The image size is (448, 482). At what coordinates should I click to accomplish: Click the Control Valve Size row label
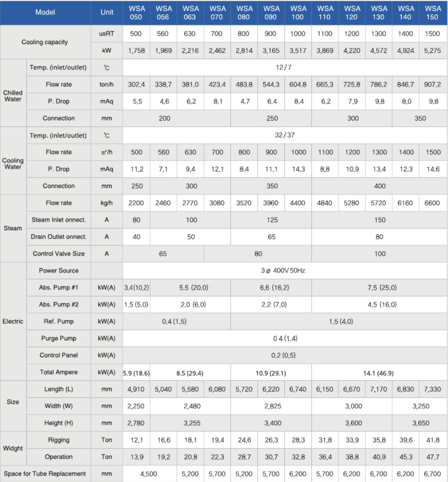[x=58, y=253]
